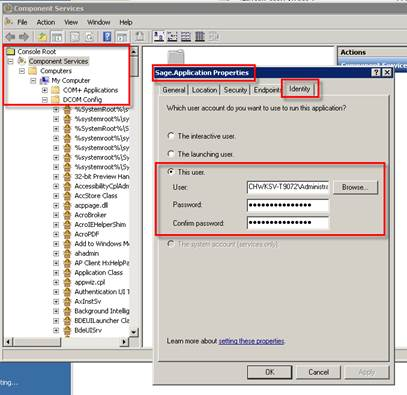
Task: Select The interactive user radio button
Action: (171, 136)
